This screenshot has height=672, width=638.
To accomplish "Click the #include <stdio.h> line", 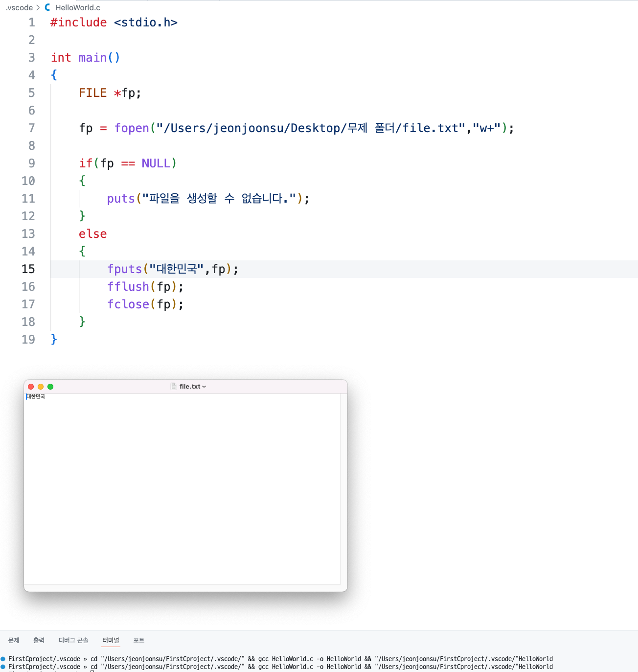I will [114, 23].
